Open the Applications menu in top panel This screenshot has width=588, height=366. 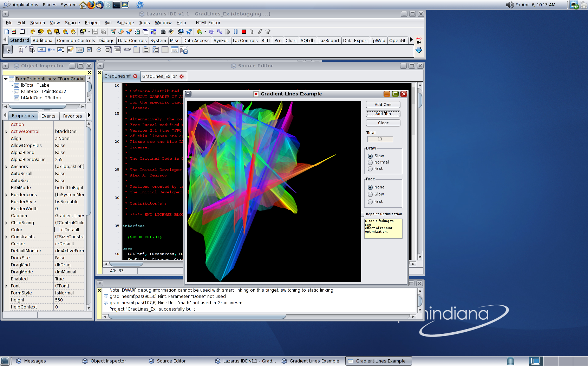point(25,5)
